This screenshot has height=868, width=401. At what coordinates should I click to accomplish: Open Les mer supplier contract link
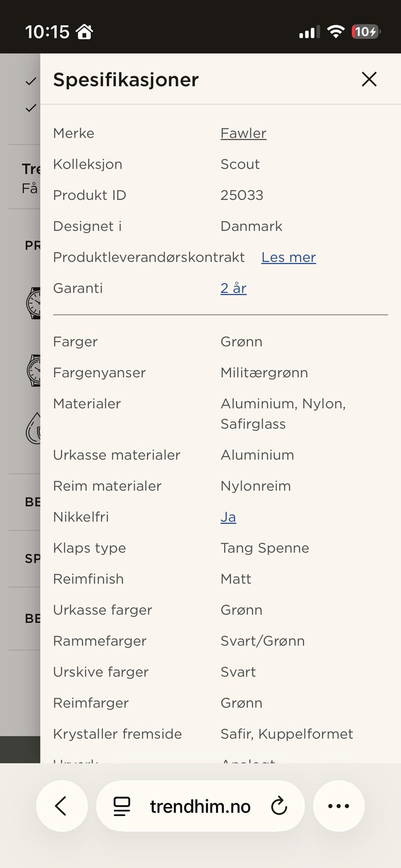[288, 257]
